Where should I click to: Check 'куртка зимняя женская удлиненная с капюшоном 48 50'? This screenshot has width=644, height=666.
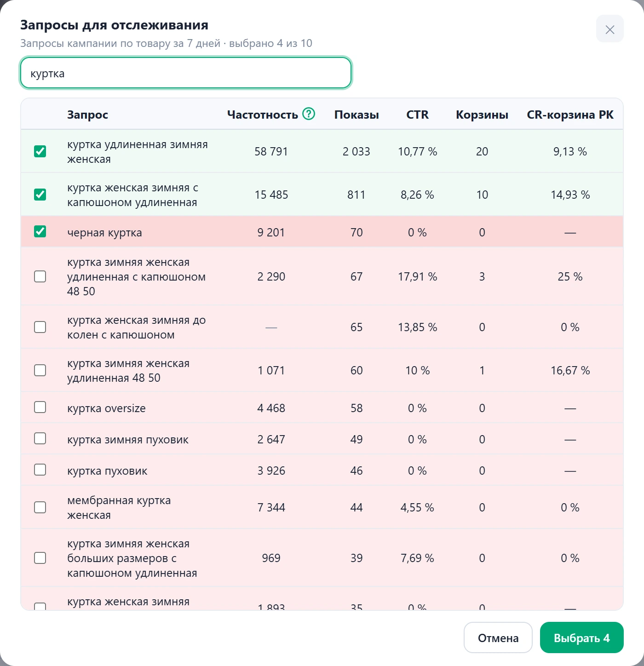(x=40, y=276)
